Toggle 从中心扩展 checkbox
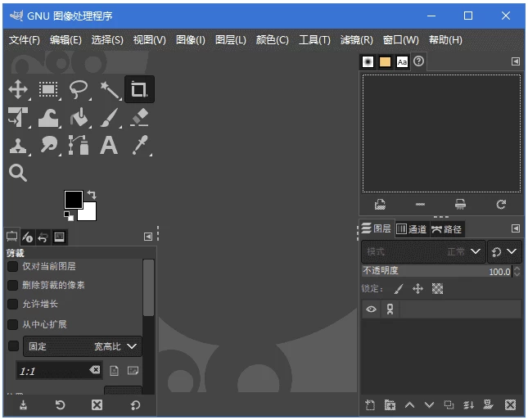 pos(13,324)
